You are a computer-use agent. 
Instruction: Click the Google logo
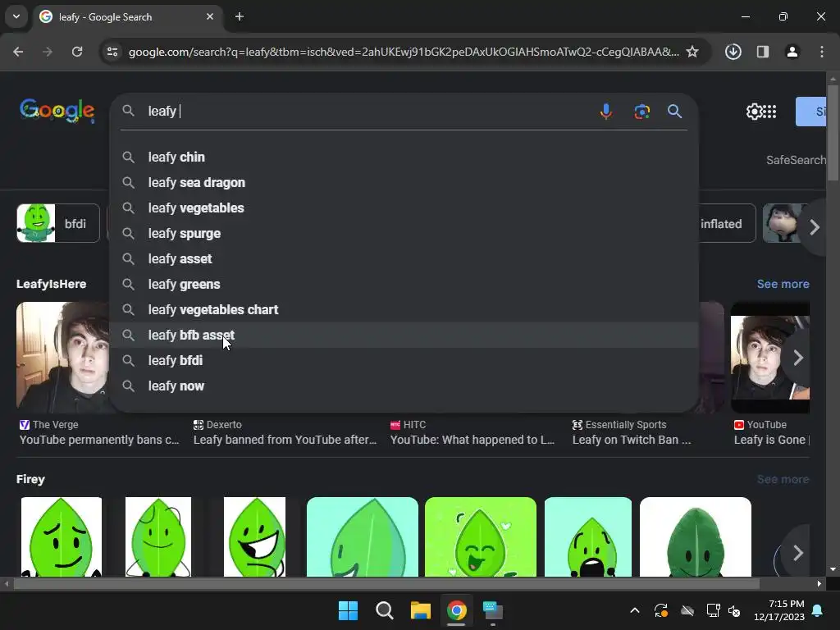[57, 111]
